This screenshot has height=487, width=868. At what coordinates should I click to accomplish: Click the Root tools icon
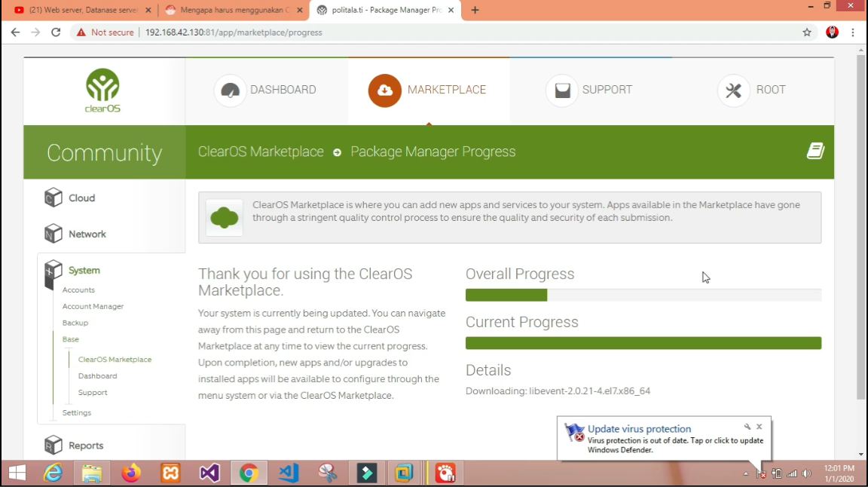coord(733,90)
